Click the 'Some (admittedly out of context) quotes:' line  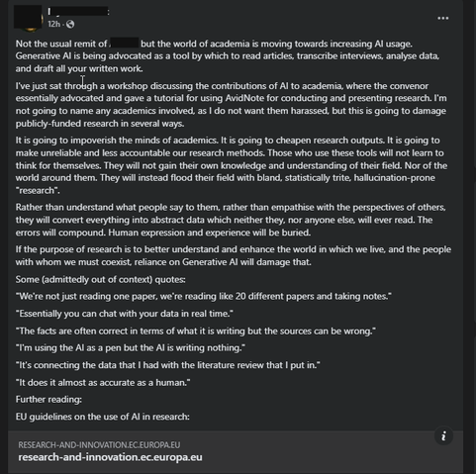coord(101,279)
